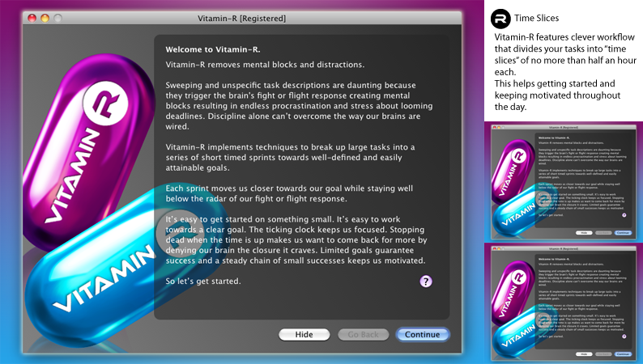This screenshot has height=364, width=643.
Task: Click the "Time Slices" heading text
Action: click(x=536, y=18)
